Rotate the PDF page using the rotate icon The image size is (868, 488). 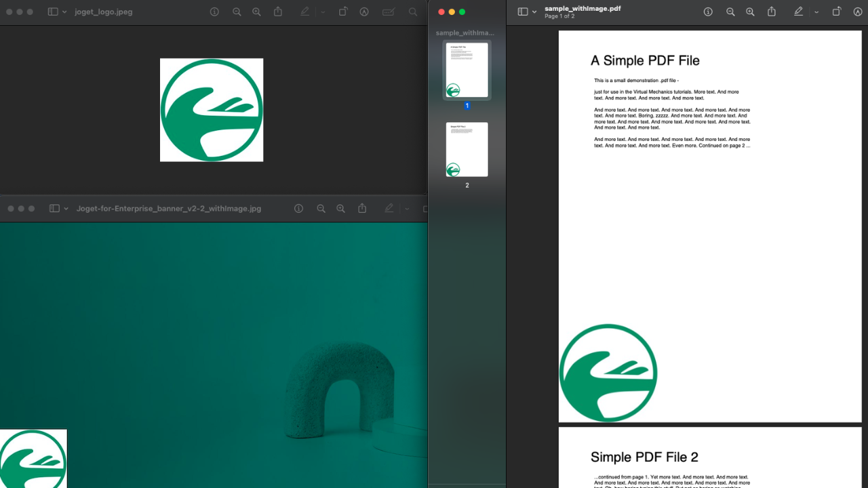837,12
